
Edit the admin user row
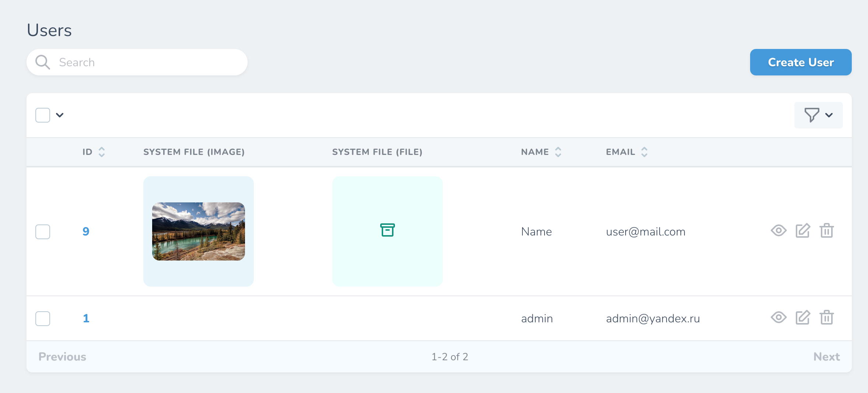point(802,318)
